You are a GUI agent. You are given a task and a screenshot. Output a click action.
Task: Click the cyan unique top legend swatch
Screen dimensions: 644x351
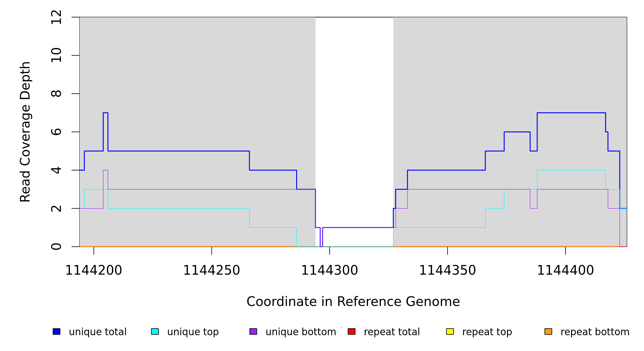tap(155, 331)
